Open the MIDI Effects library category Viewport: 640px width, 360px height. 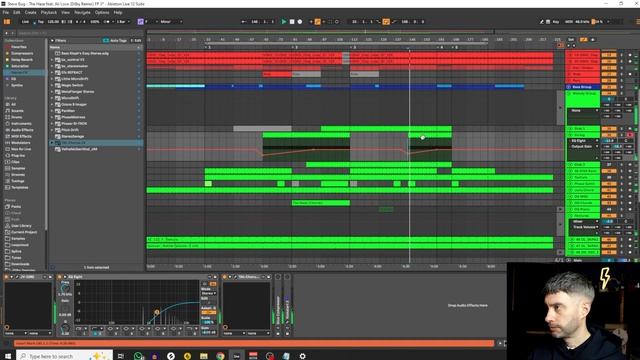pos(21,136)
